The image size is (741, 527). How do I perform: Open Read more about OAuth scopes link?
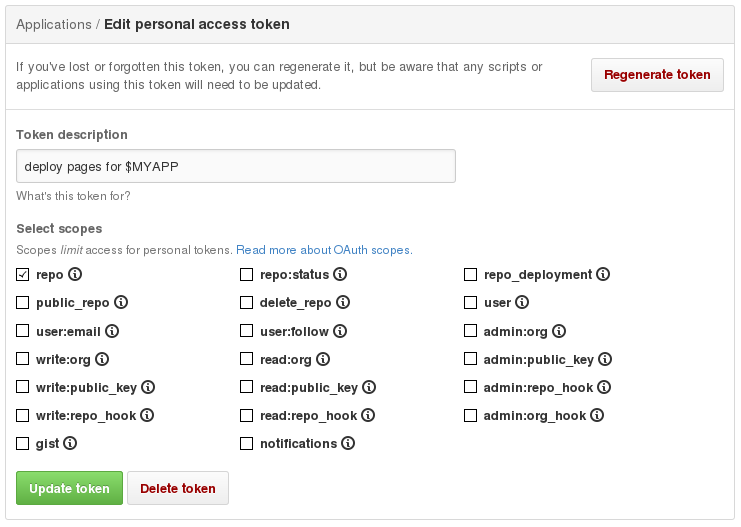324,250
